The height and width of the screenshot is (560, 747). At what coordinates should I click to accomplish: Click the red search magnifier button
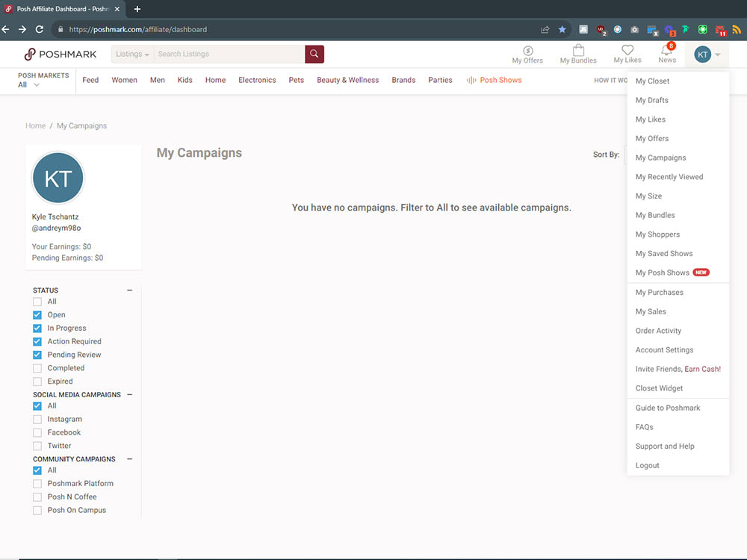pos(314,54)
